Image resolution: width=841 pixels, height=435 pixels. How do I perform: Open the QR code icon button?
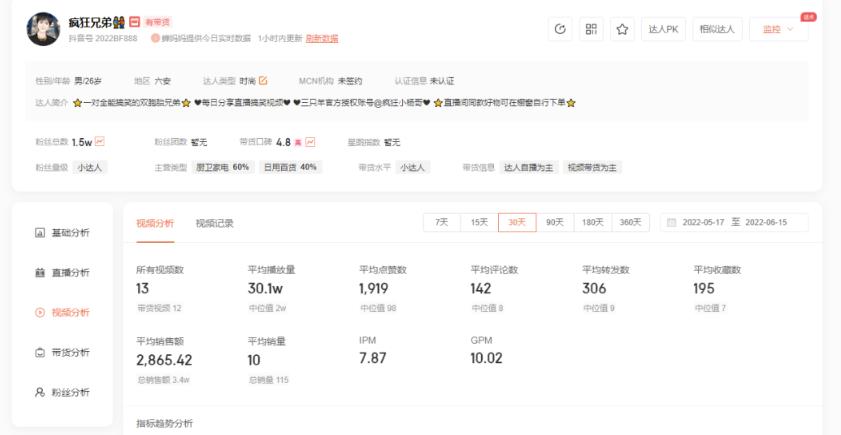coord(591,29)
